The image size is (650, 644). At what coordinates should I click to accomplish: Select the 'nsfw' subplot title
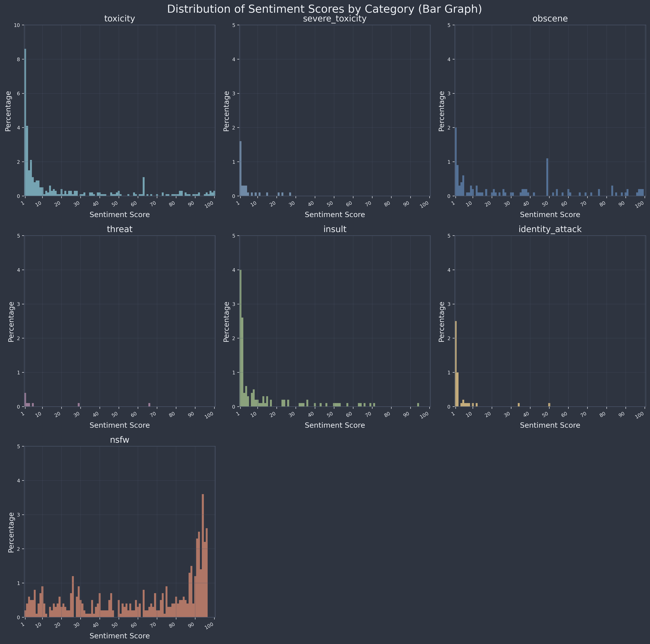click(119, 440)
